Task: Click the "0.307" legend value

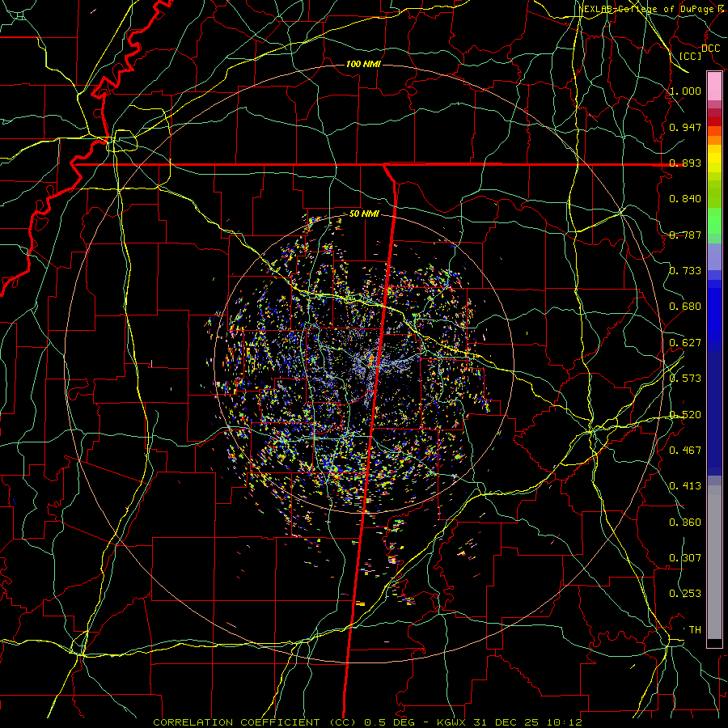Action: point(685,558)
